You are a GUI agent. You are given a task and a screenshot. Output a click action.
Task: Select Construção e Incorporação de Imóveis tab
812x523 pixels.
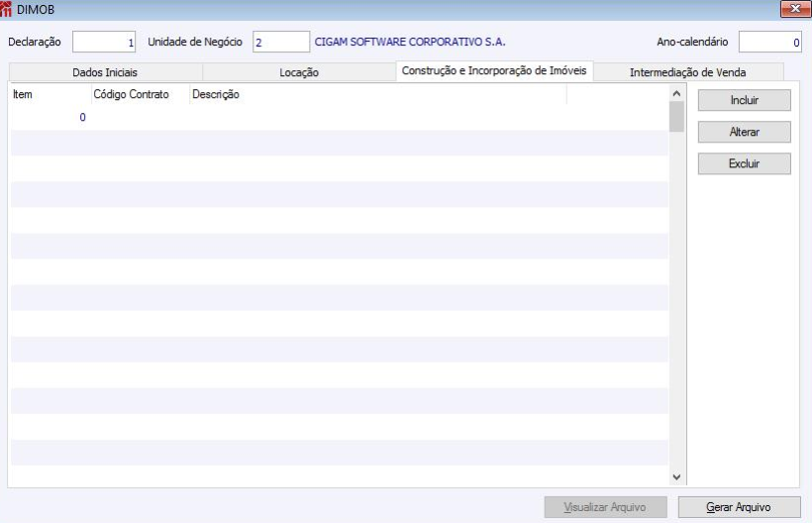(x=494, y=71)
